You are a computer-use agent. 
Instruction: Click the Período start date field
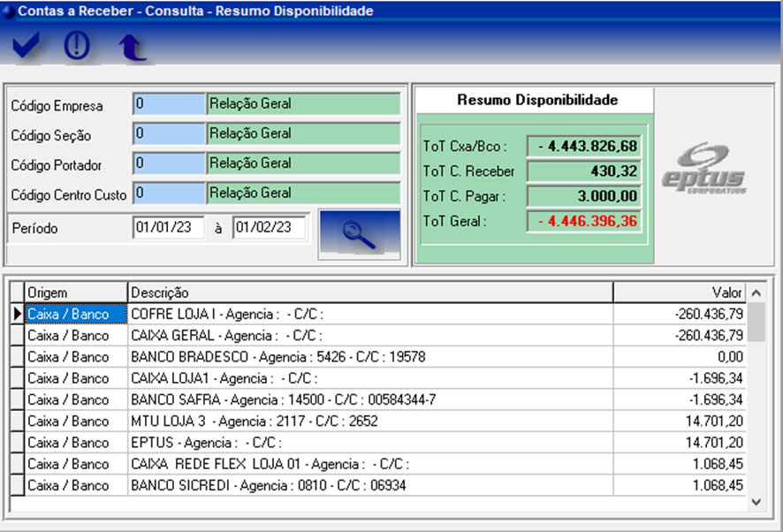[169, 228]
